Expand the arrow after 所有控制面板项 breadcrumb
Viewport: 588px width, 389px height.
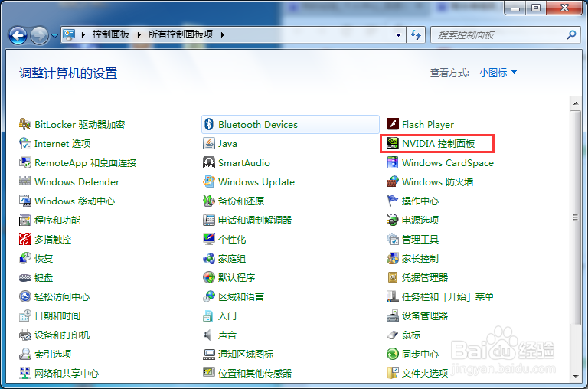pyautogui.click(x=222, y=35)
